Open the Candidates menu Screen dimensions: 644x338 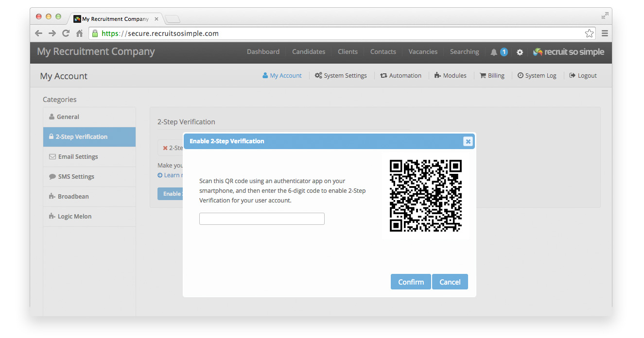[x=309, y=51]
